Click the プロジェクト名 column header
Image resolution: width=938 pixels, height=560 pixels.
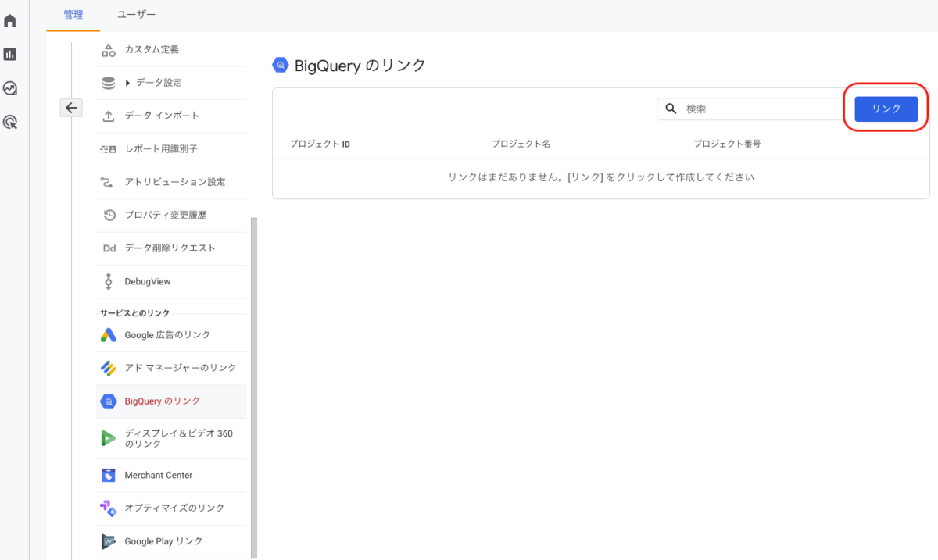coord(521,144)
